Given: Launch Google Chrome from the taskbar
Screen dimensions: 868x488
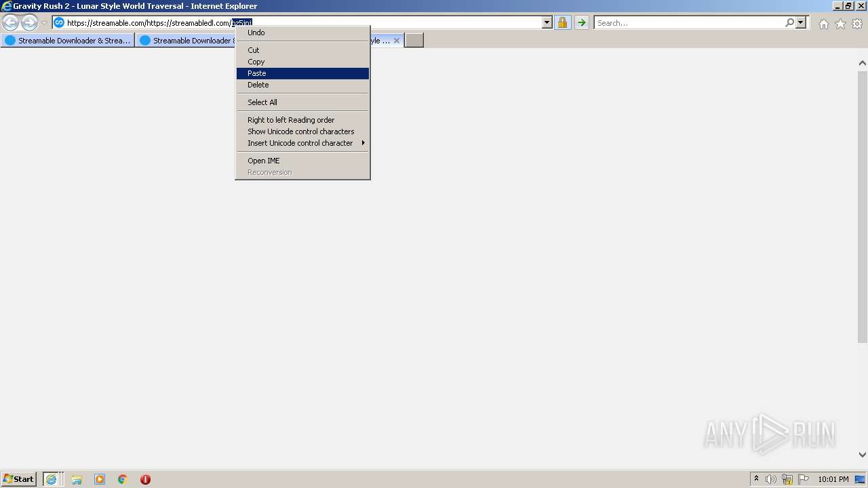Looking at the screenshot, I should 123,479.
